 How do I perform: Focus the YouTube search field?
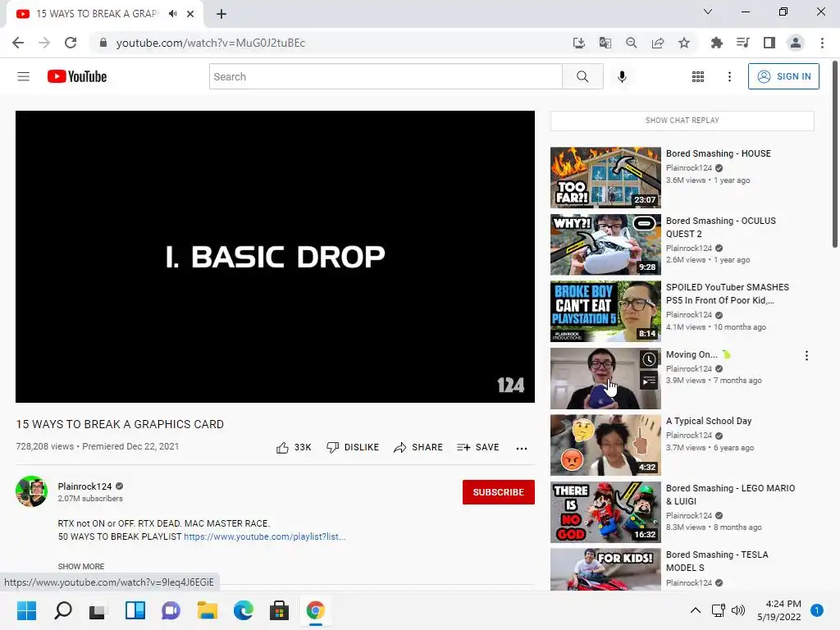386,76
